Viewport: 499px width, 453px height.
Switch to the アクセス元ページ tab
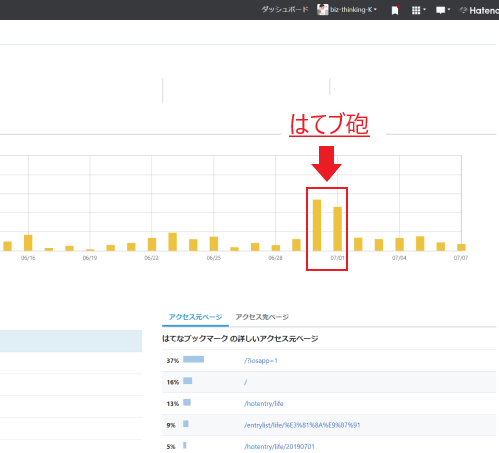[x=195, y=317]
